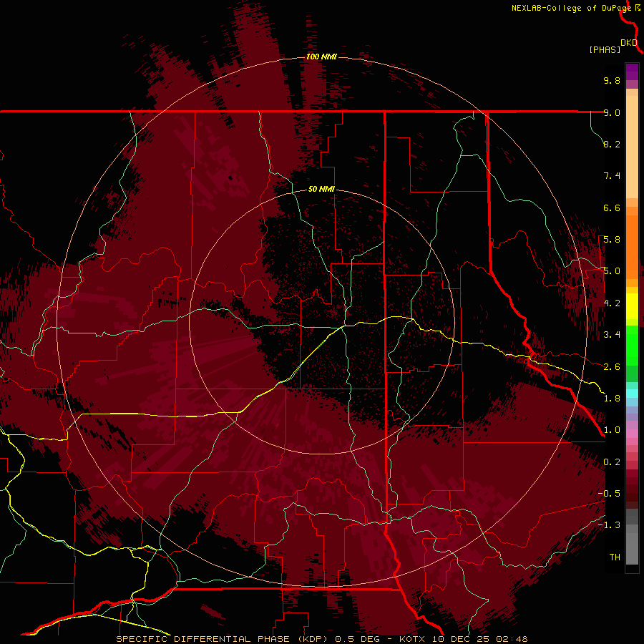Image resolution: width=644 pixels, height=644 pixels.
Task: Click the 7.4 value on color scale
Action: (x=612, y=176)
